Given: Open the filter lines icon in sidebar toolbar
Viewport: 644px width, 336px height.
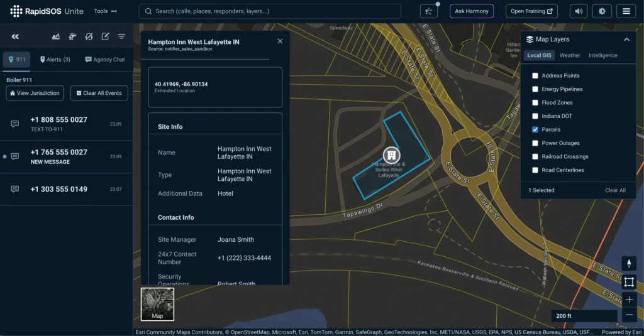Looking at the screenshot, I should tap(121, 36).
